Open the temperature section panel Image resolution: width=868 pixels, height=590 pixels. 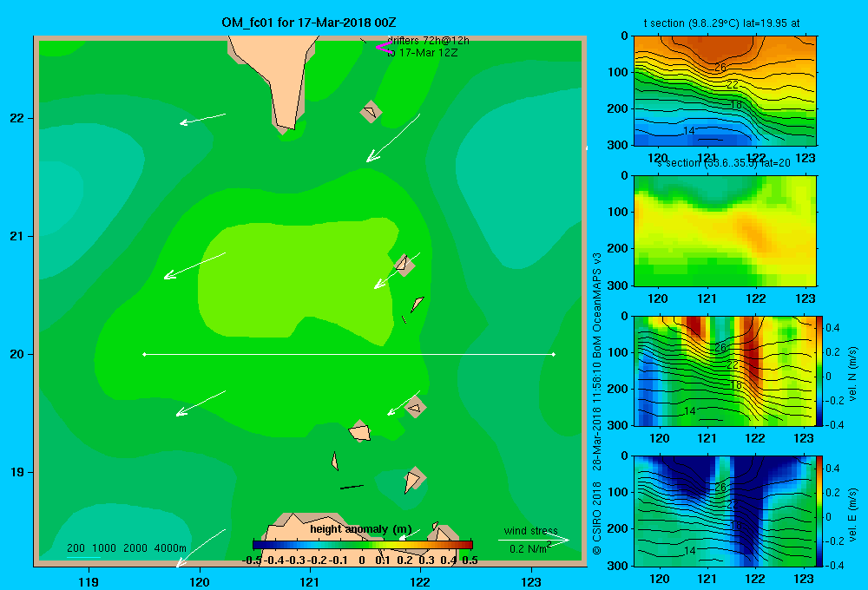click(x=725, y=91)
